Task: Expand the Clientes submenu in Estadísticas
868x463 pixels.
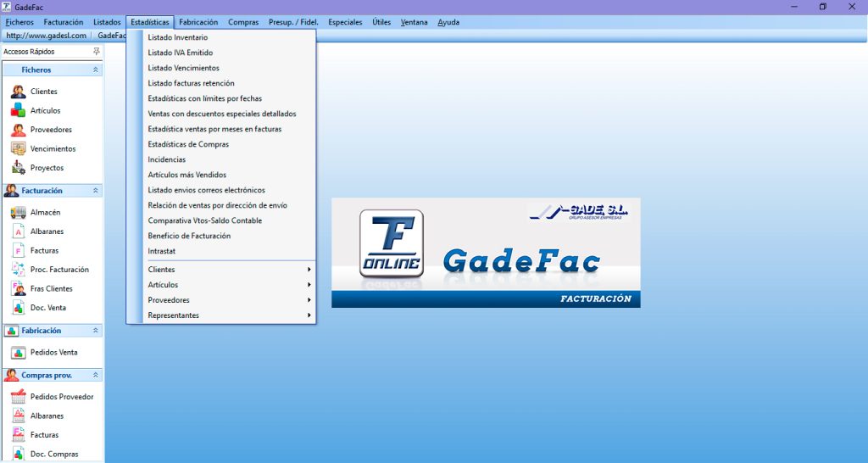Action: 229,270
